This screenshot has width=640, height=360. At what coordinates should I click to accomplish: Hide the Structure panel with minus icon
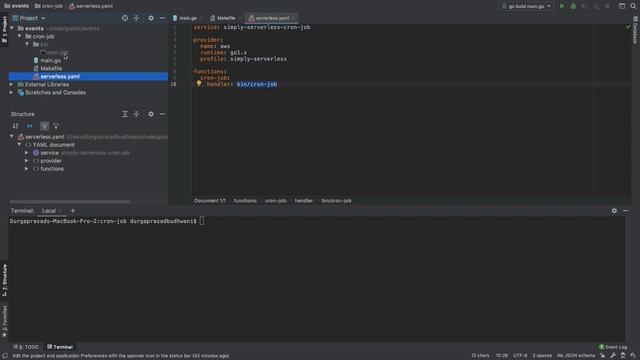tap(162, 114)
